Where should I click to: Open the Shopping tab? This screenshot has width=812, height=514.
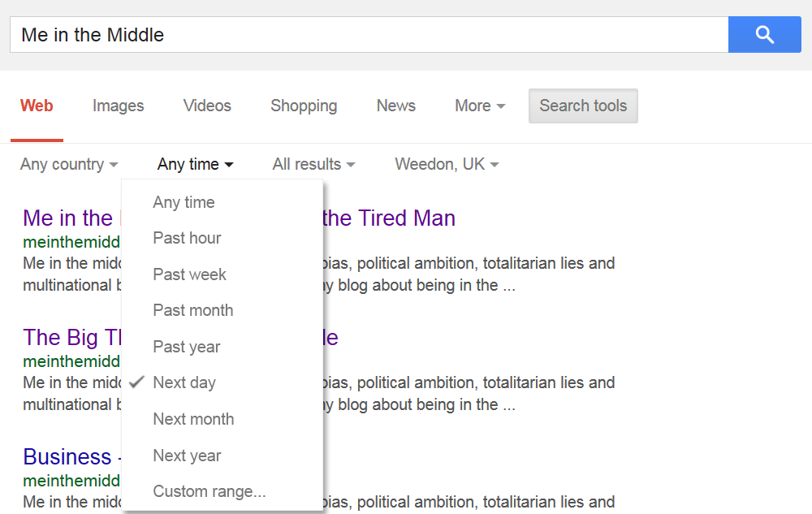tap(304, 106)
